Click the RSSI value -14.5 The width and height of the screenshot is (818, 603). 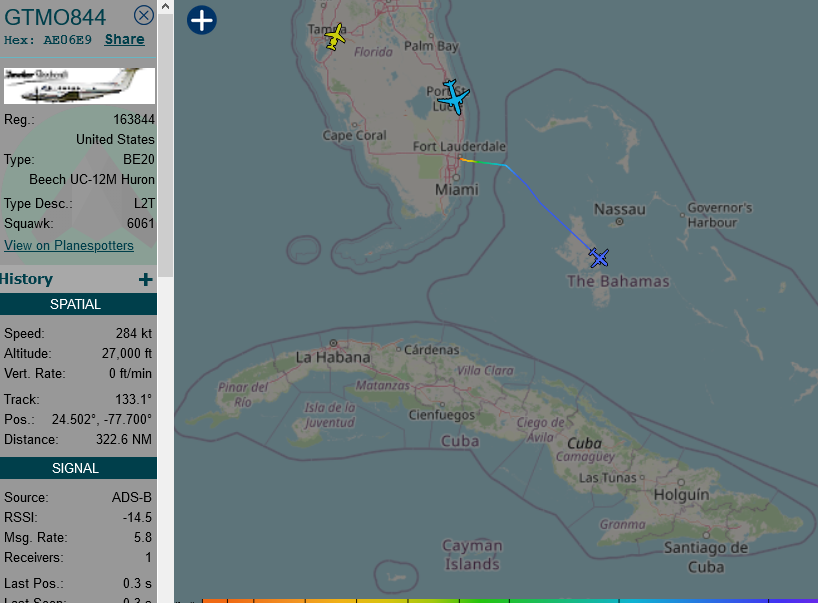coord(137,517)
